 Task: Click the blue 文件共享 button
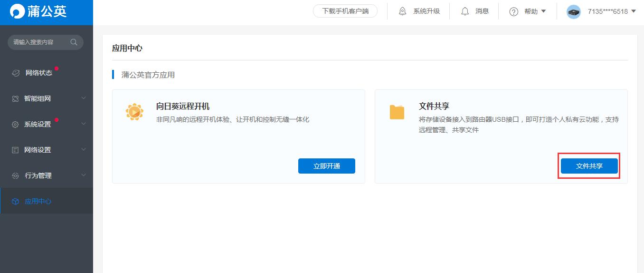[x=589, y=166]
